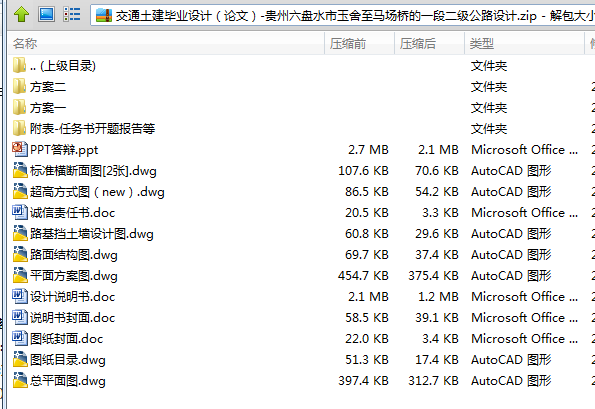
Task: Click DWG icon of 标准横断面图[2张].dwg
Action: coord(20,170)
